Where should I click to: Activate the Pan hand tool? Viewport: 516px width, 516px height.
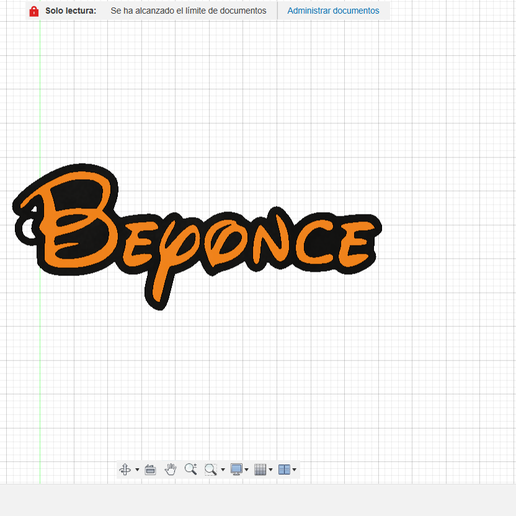[170, 469]
